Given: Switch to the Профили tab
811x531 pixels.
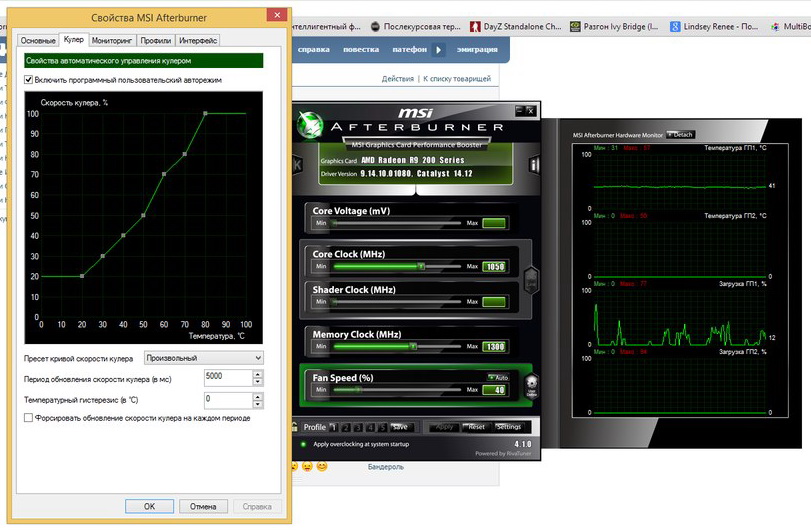Looking at the screenshot, I should pos(156,40).
